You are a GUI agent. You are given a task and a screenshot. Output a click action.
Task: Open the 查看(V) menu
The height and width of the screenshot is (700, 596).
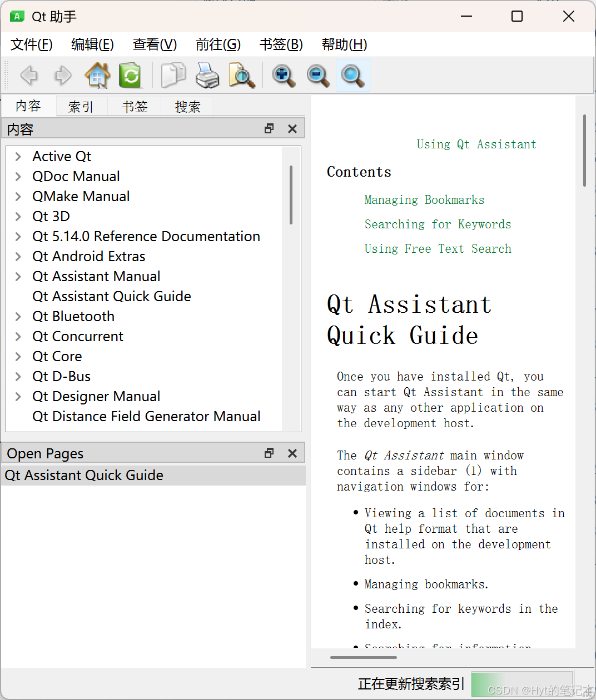point(155,44)
